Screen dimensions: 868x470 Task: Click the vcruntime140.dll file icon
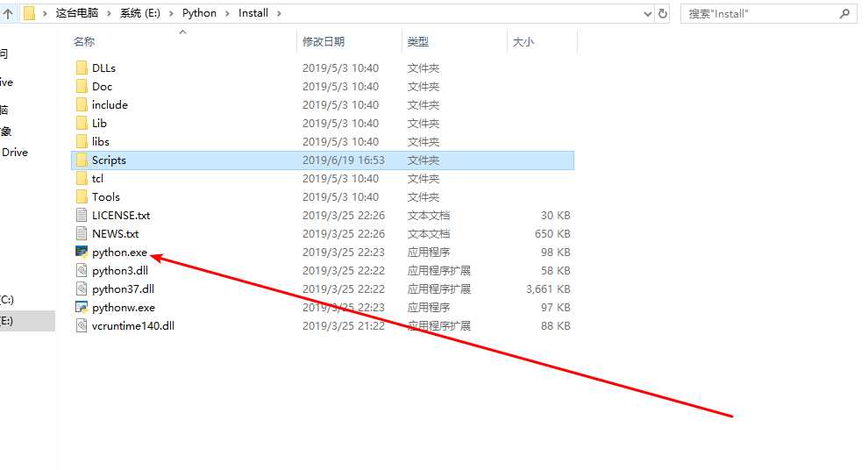[82, 325]
